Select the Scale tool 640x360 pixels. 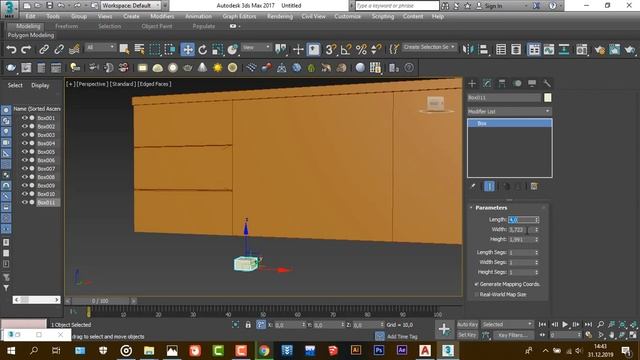pos(218,49)
